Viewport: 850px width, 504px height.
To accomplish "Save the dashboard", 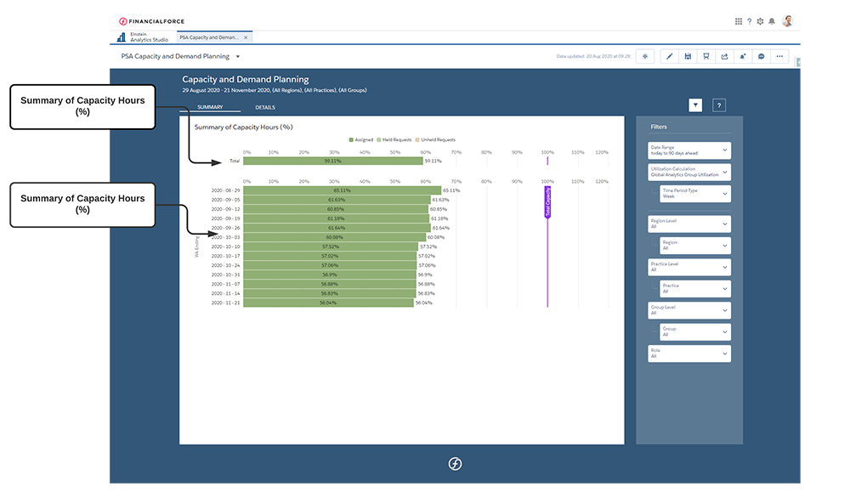I will pos(688,55).
